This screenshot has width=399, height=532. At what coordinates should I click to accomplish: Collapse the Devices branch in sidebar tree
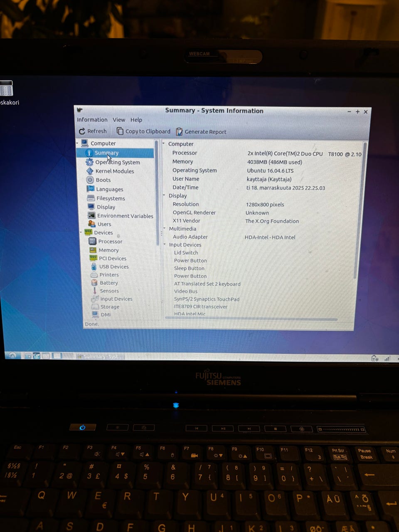pyautogui.click(x=81, y=232)
